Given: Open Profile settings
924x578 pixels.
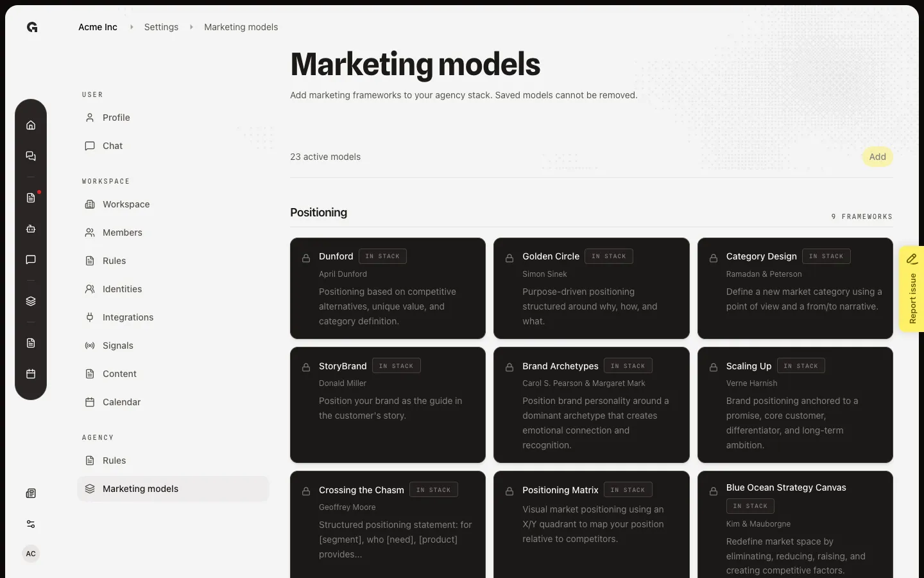Looking at the screenshot, I should pyautogui.click(x=173, y=118).
